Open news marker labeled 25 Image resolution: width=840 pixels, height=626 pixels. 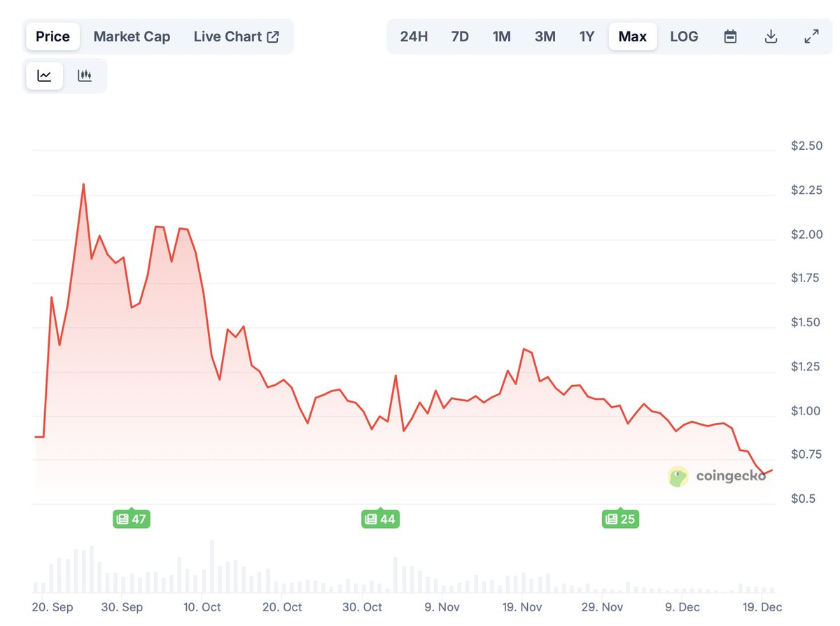620,519
